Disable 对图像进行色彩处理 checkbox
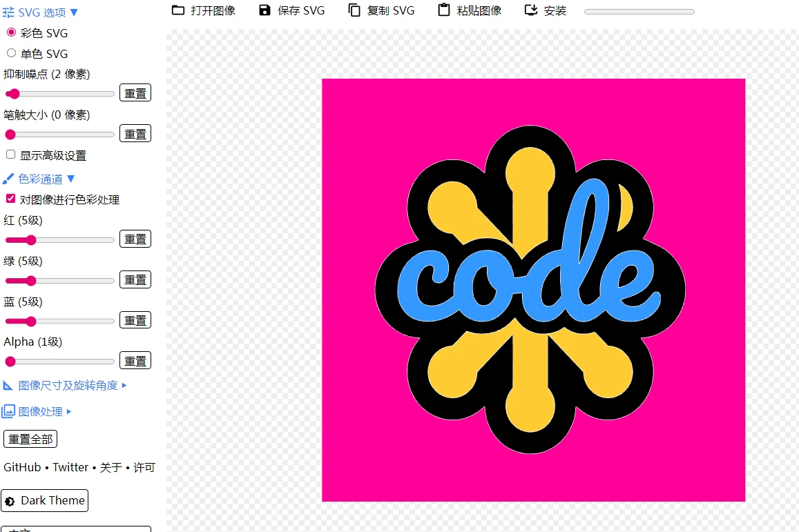 10,199
